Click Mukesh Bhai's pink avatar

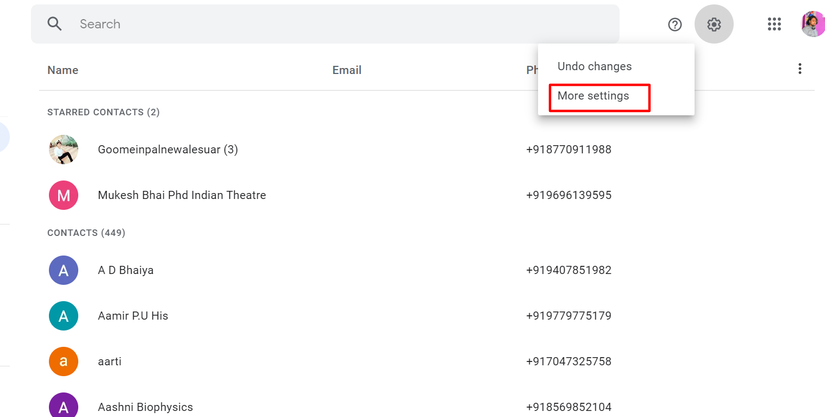tap(64, 195)
